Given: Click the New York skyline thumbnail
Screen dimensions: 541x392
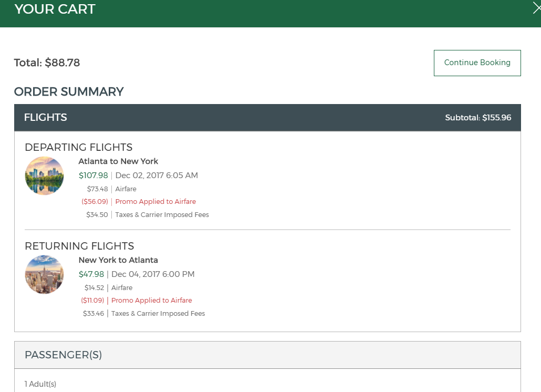Looking at the screenshot, I should pyautogui.click(x=44, y=274).
